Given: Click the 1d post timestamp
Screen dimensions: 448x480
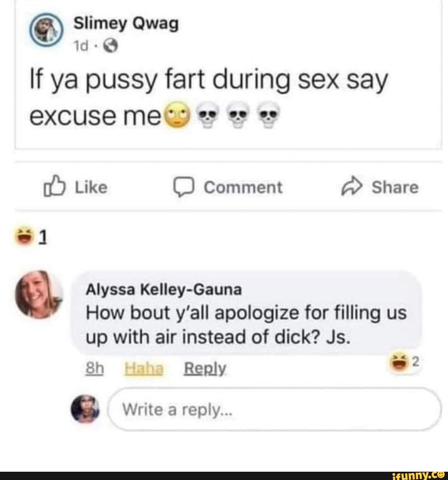Looking at the screenshot, I should click(81, 47).
